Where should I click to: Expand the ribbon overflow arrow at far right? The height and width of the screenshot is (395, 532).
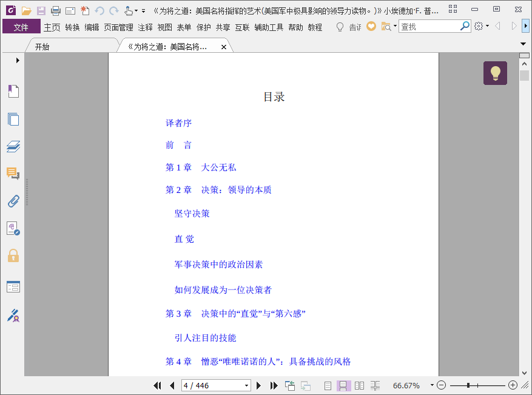click(525, 26)
